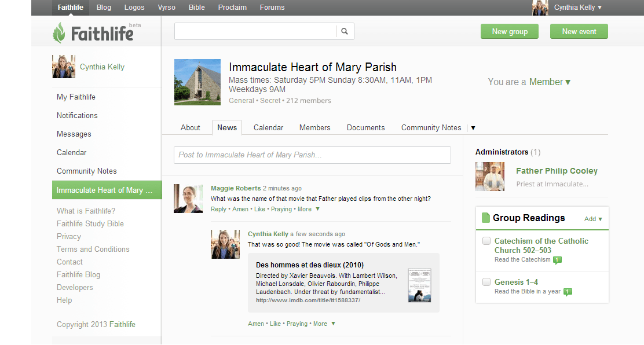Select Immaculate Heart of Mary sidebar group
The width and height of the screenshot is (644, 345).
(x=107, y=190)
